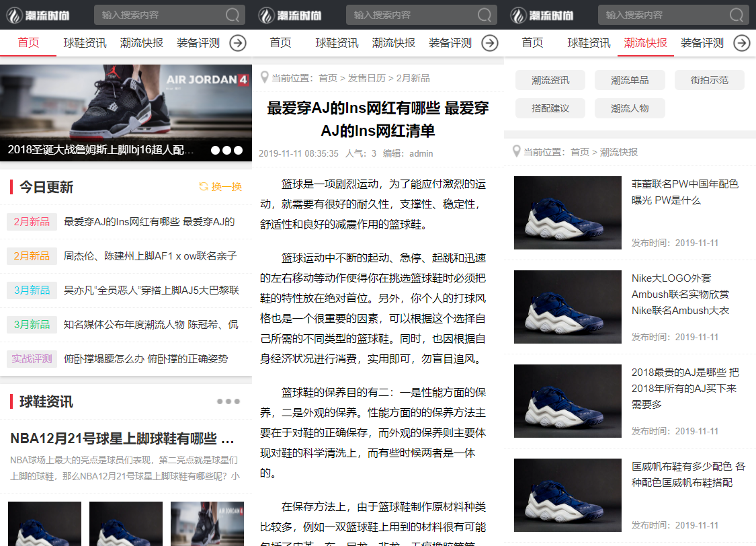
Task: Click the refresh icon beside 换一换
Action: click(204, 186)
